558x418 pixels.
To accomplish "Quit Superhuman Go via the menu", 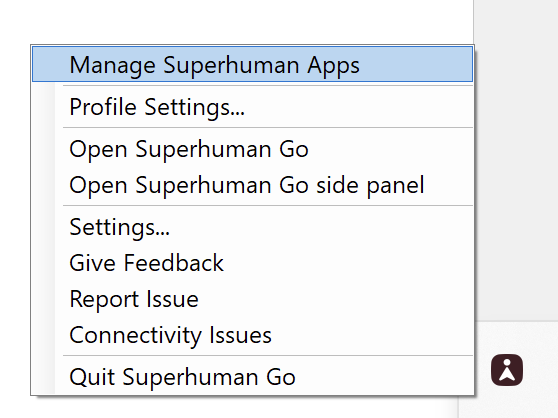I will pos(252,377).
